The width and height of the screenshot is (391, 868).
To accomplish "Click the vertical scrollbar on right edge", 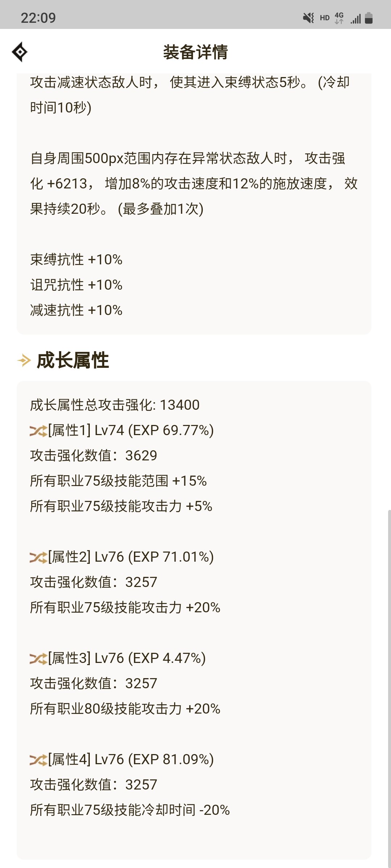I will (x=389, y=687).
